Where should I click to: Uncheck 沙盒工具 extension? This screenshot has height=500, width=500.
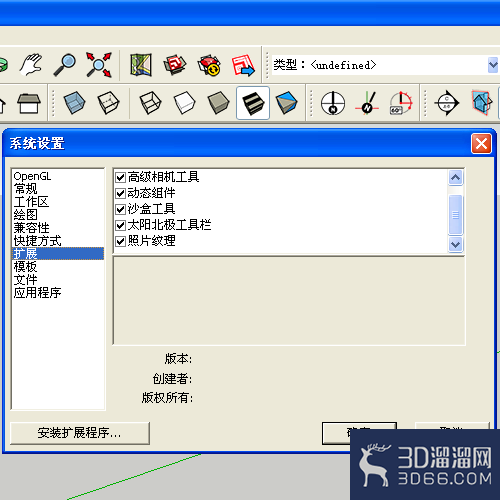pyautogui.click(x=120, y=209)
